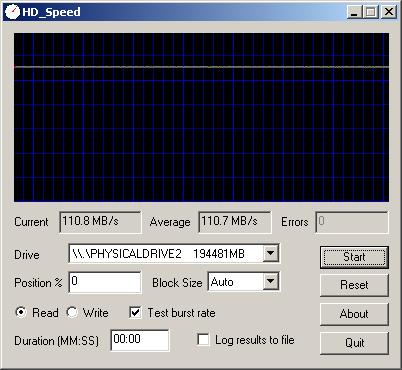Start the drive speed test

[354, 257]
